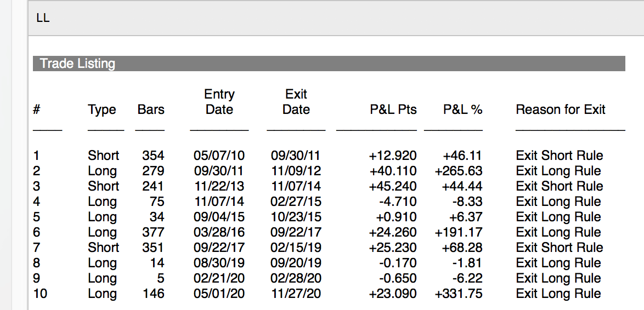The width and height of the screenshot is (644, 310).
Task: Click the LL title at top
Action: click(x=43, y=18)
